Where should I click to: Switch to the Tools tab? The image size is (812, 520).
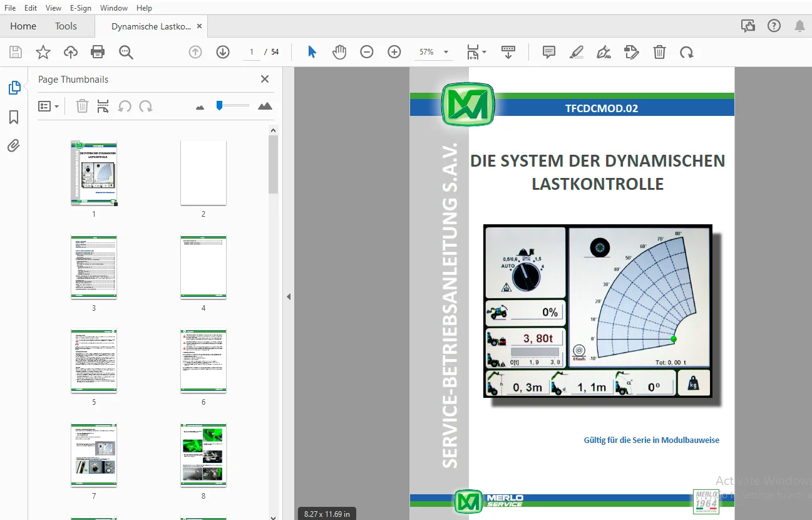[x=66, y=26]
